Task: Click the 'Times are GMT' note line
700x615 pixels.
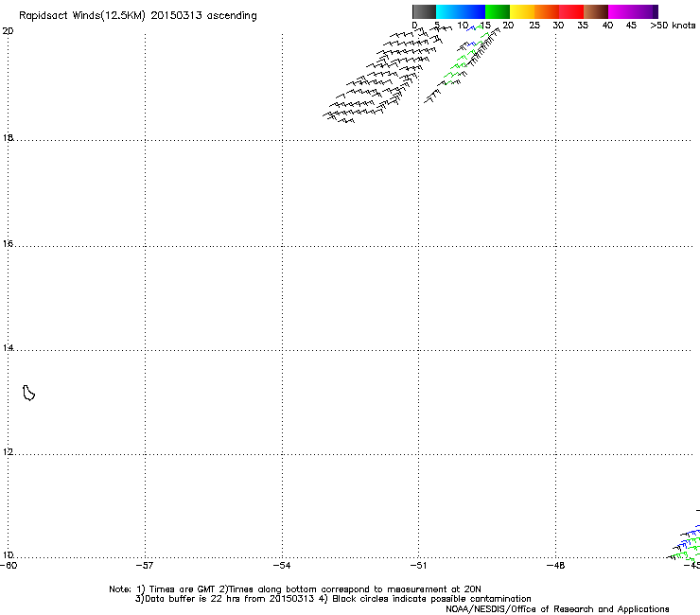Action: pyautogui.click(x=294, y=589)
